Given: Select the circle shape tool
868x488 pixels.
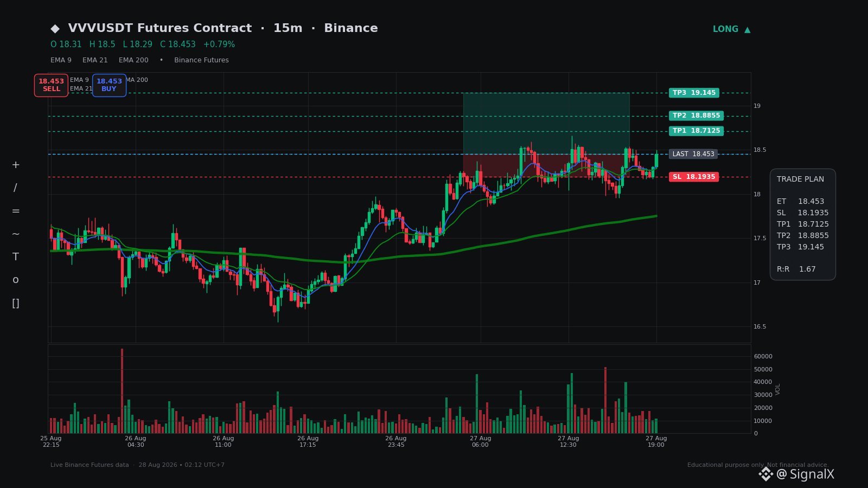Looking at the screenshot, I should pos(16,280).
